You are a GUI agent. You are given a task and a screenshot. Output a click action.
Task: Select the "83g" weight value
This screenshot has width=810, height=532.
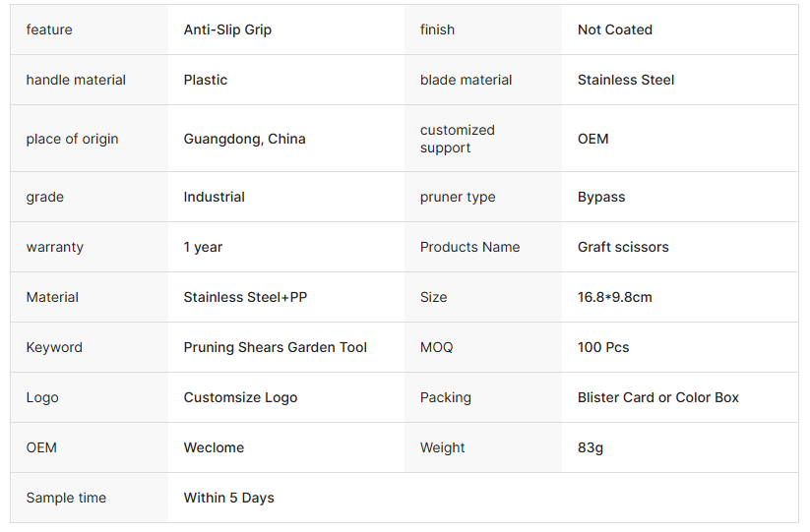[x=590, y=447]
